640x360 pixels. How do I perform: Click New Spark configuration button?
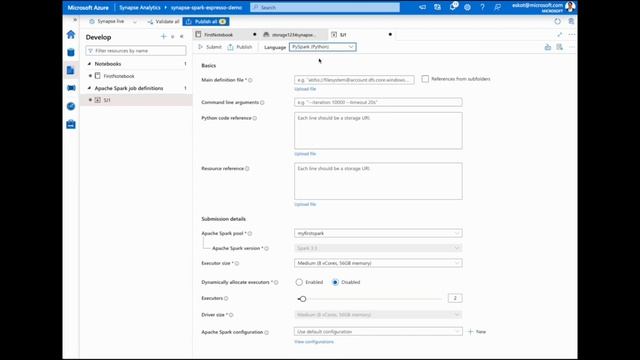point(477,331)
